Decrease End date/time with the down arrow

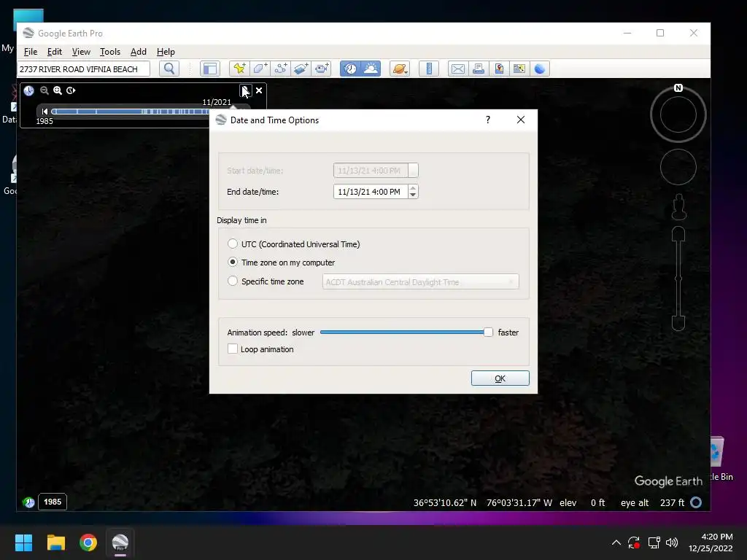(413, 195)
